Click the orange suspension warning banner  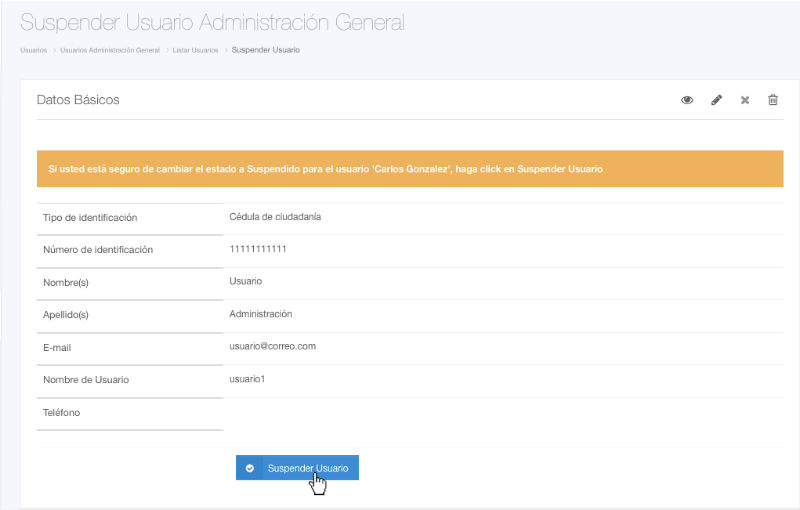410,169
